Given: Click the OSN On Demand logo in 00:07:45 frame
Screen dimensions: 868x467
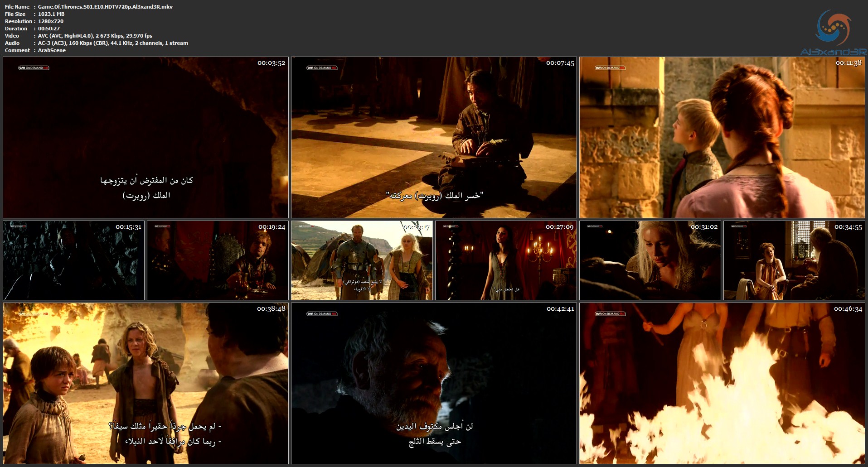Looking at the screenshot, I should (x=322, y=68).
